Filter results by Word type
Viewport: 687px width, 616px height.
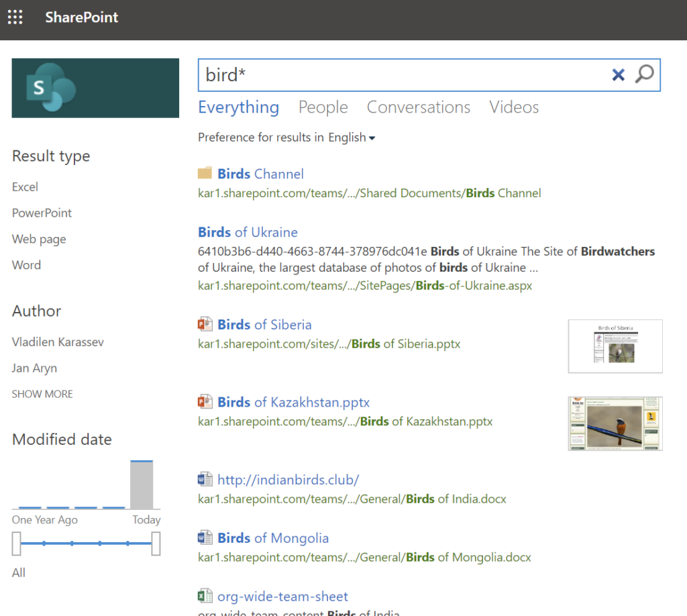coord(26,265)
